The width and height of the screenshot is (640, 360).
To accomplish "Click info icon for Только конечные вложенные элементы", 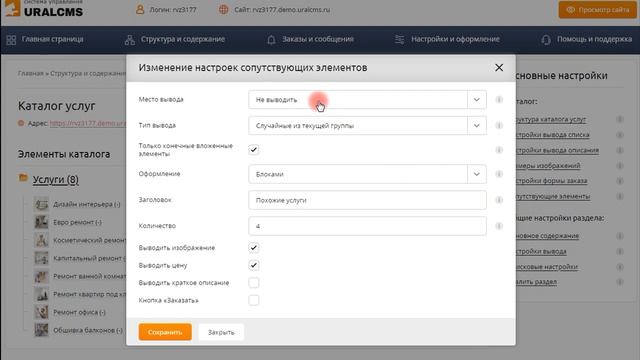I will click(499, 150).
